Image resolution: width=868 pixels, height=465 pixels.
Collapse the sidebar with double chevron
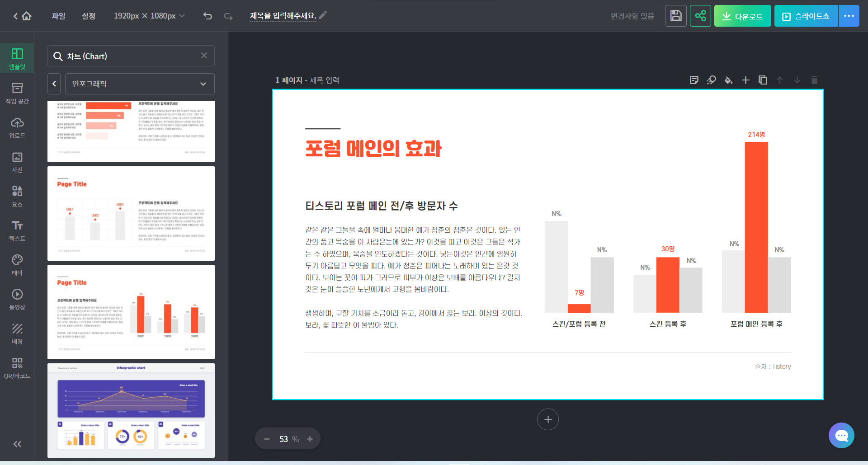[17, 444]
